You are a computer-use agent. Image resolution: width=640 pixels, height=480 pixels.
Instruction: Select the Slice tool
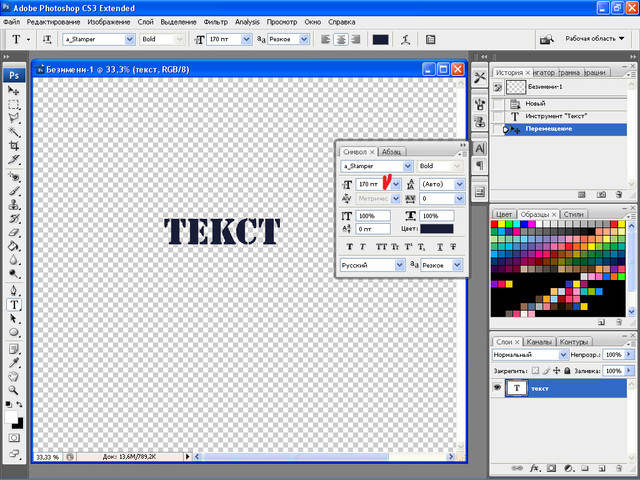click(13, 160)
